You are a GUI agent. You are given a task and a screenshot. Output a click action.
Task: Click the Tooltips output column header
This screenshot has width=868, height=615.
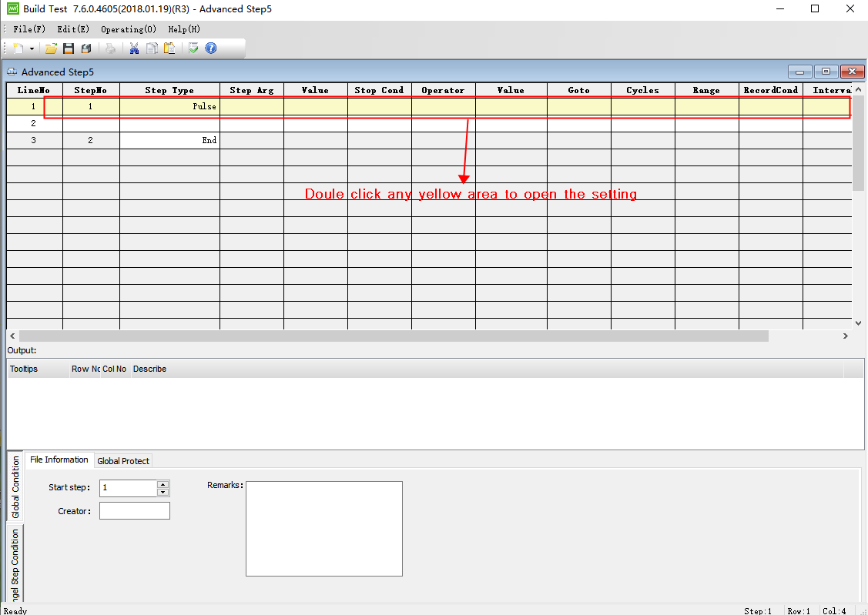point(39,369)
